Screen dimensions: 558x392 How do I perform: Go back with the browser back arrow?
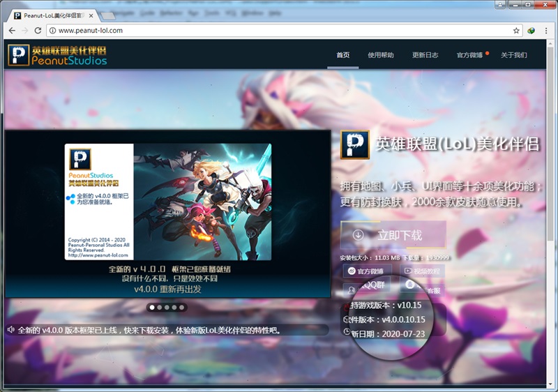pos(12,31)
